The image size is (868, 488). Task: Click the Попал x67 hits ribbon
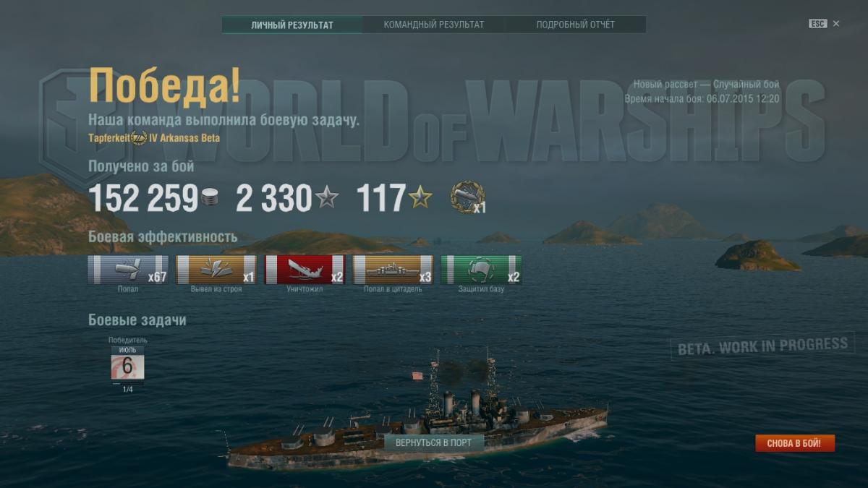tap(128, 270)
